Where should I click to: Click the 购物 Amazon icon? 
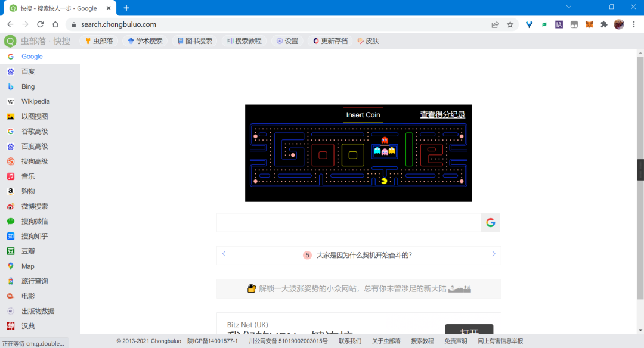pyautogui.click(x=11, y=191)
